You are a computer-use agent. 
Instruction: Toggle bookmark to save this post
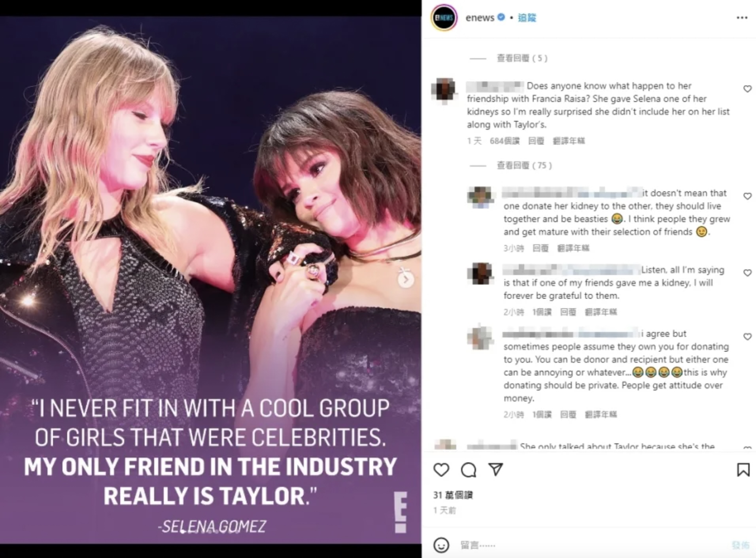(743, 469)
